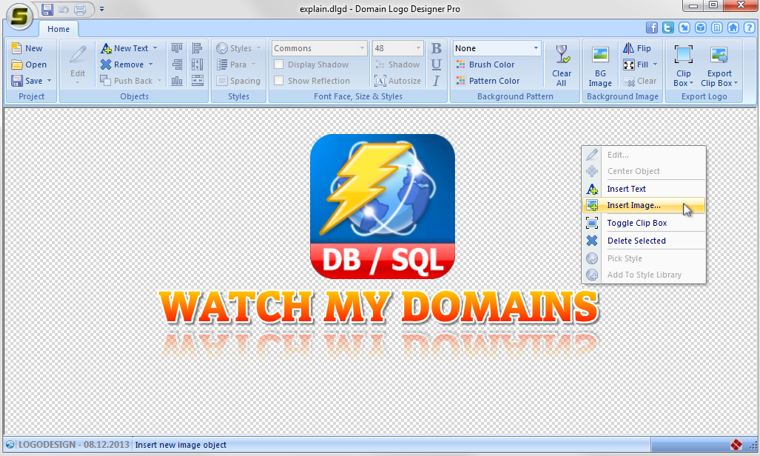Click the BG Image button

pos(600,65)
